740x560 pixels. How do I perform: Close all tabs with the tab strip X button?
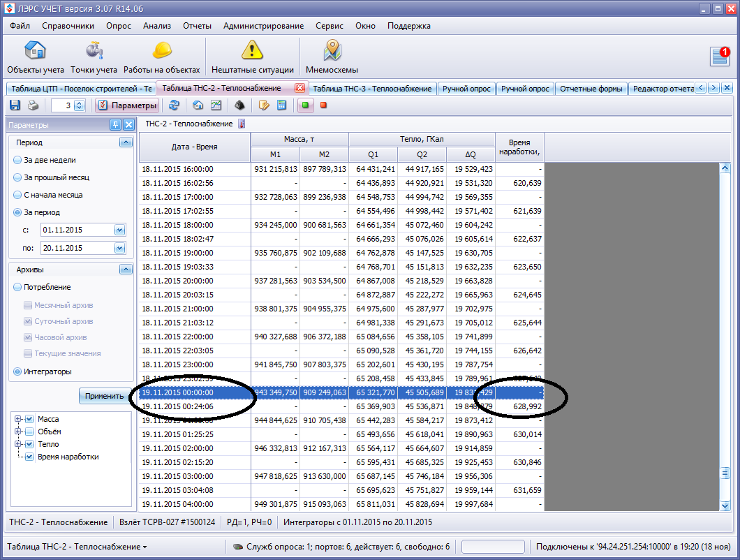point(727,88)
